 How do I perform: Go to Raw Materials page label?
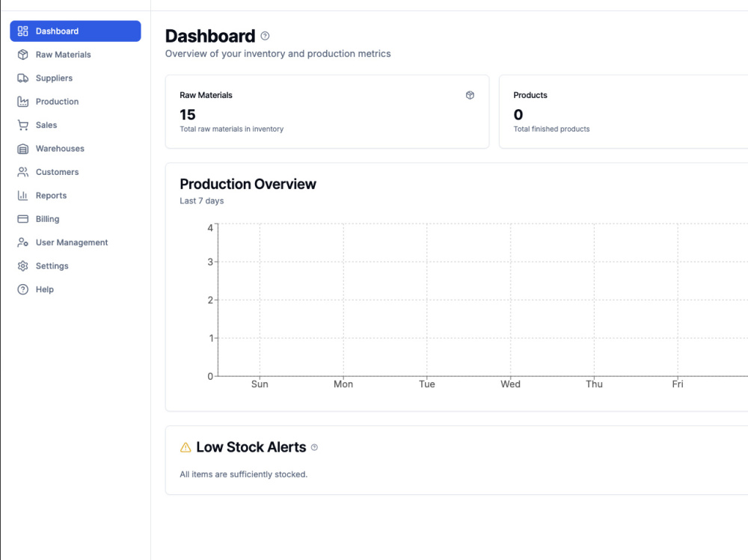(63, 55)
